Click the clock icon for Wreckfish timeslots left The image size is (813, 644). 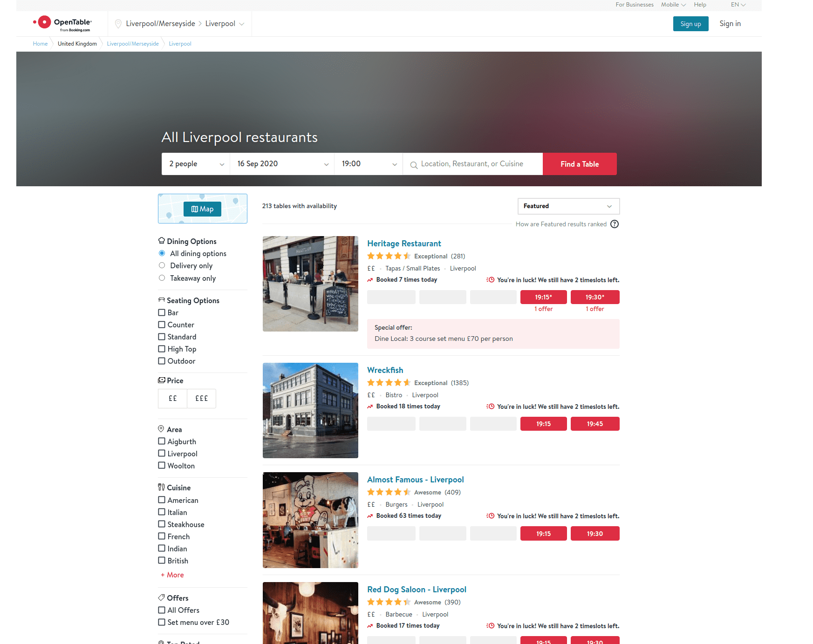(490, 407)
